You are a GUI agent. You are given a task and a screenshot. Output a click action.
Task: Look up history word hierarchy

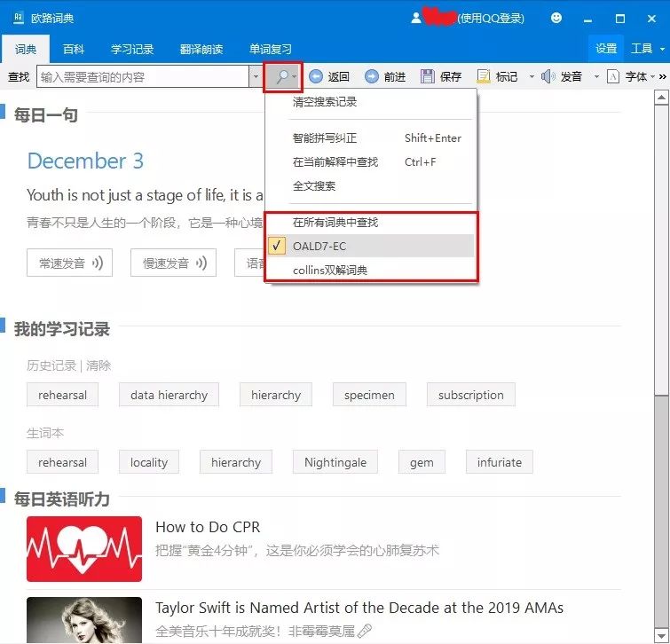276,395
